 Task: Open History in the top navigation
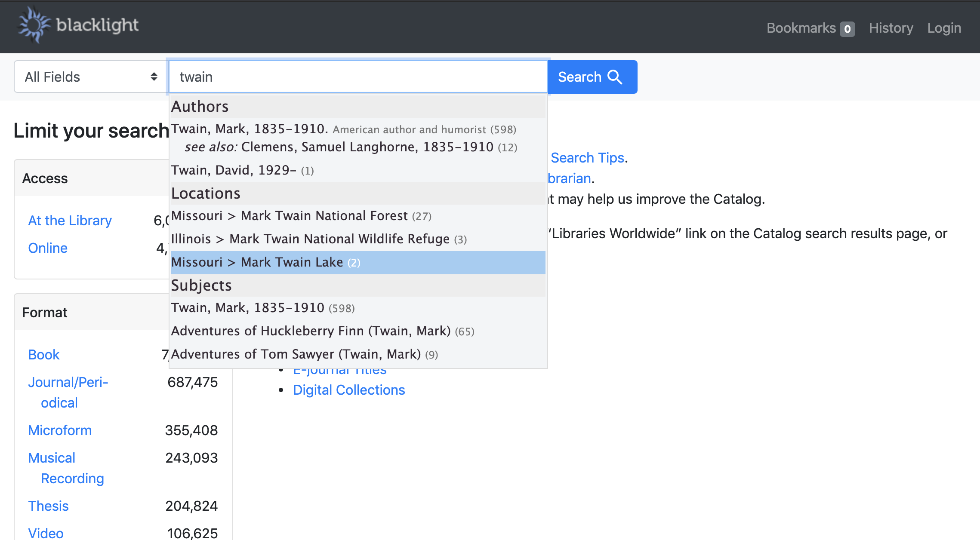891,28
